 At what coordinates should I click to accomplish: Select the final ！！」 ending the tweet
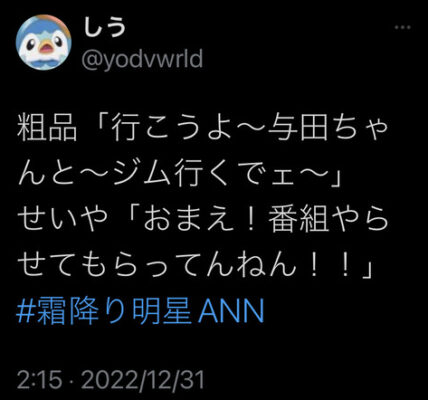(x=339, y=265)
